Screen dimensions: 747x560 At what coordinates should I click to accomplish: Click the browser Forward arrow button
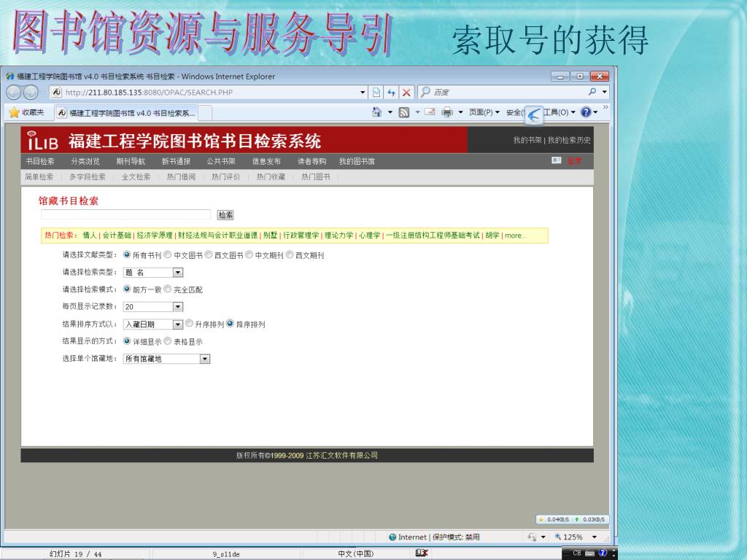[31, 92]
